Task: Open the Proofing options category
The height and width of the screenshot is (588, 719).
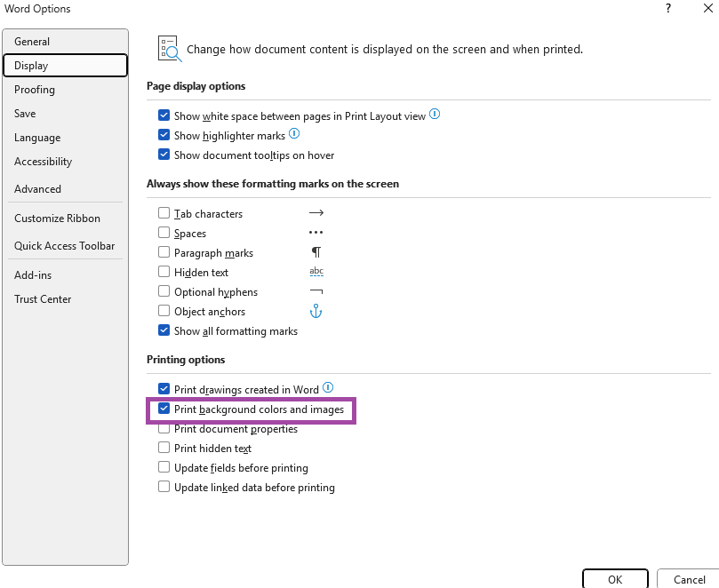Action: click(x=35, y=90)
